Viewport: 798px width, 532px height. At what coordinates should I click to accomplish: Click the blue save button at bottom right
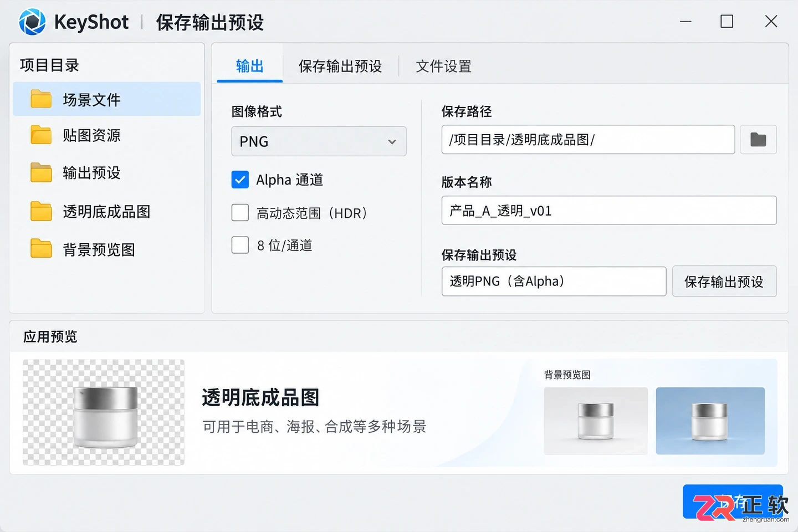coord(733,502)
